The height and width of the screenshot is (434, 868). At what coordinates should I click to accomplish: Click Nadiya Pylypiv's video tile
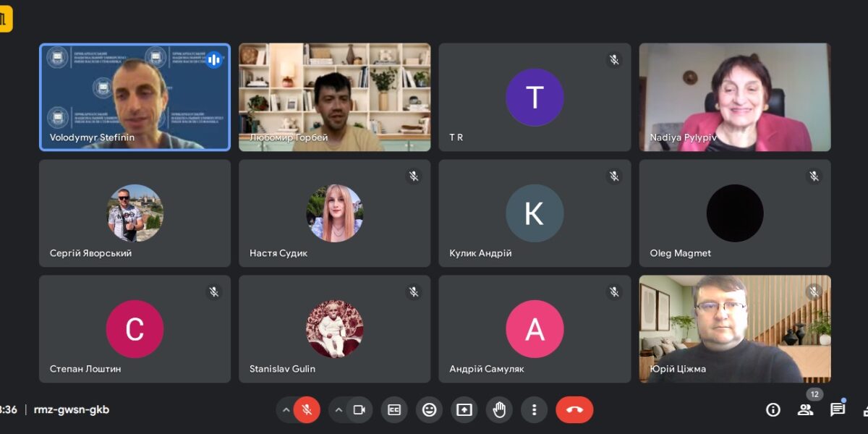click(x=734, y=97)
